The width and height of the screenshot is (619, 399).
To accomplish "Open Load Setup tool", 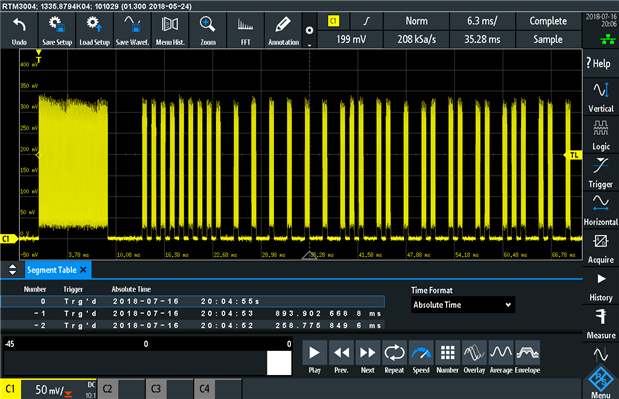I will coord(94,30).
